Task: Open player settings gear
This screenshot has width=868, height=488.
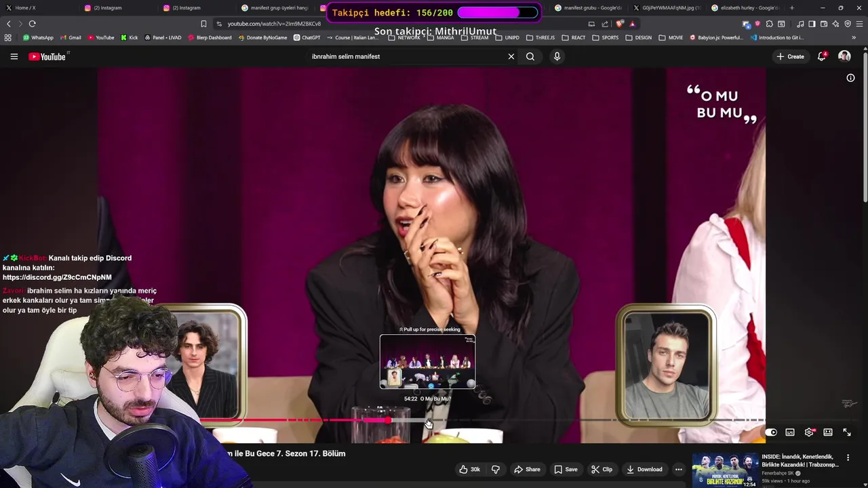Action: pyautogui.click(x=809, y=432)
